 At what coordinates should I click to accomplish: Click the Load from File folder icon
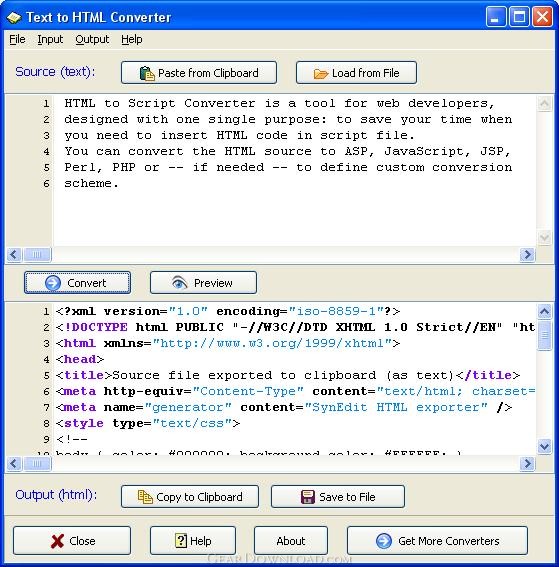(320, 74)
